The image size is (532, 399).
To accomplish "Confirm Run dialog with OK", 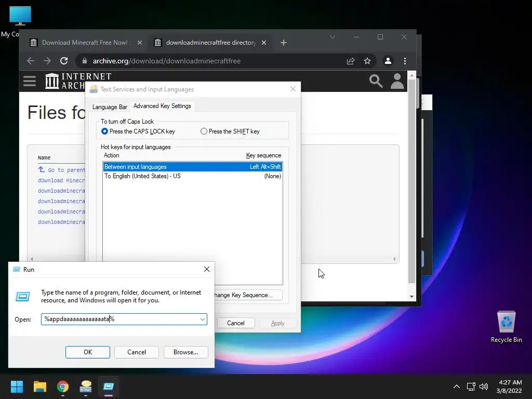I will click(x=87, y=352).
